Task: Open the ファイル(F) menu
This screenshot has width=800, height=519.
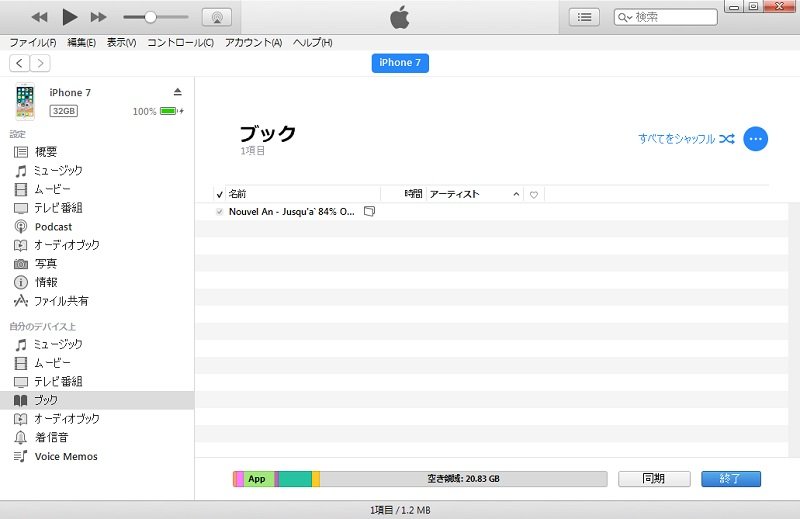Action: pyautogui.click(x=33, y=42)
